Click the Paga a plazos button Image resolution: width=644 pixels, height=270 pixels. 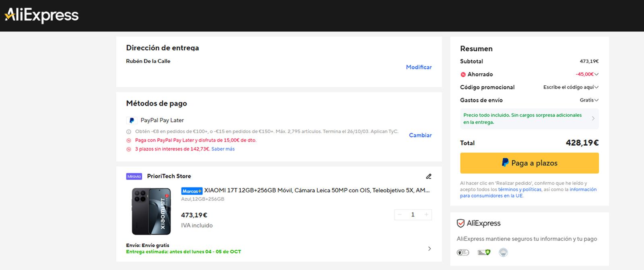coord(529,163)
